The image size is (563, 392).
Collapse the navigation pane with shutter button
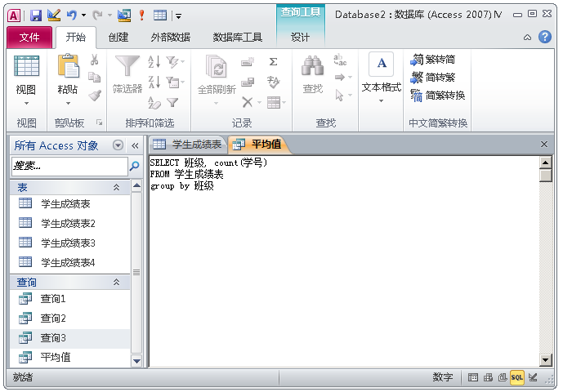click(135, 145)
